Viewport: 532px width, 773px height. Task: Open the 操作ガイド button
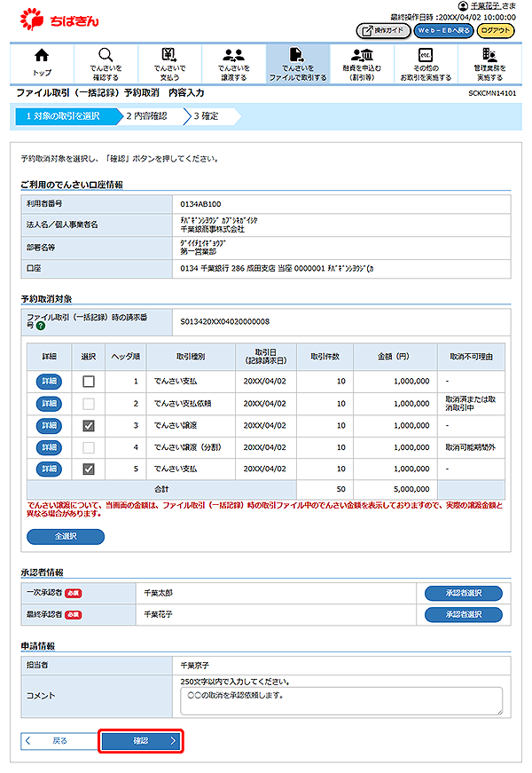tap(383, 30)
